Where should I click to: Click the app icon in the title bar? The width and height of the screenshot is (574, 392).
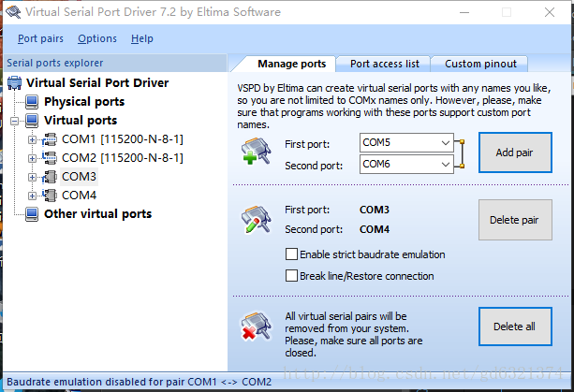(13, 12)
